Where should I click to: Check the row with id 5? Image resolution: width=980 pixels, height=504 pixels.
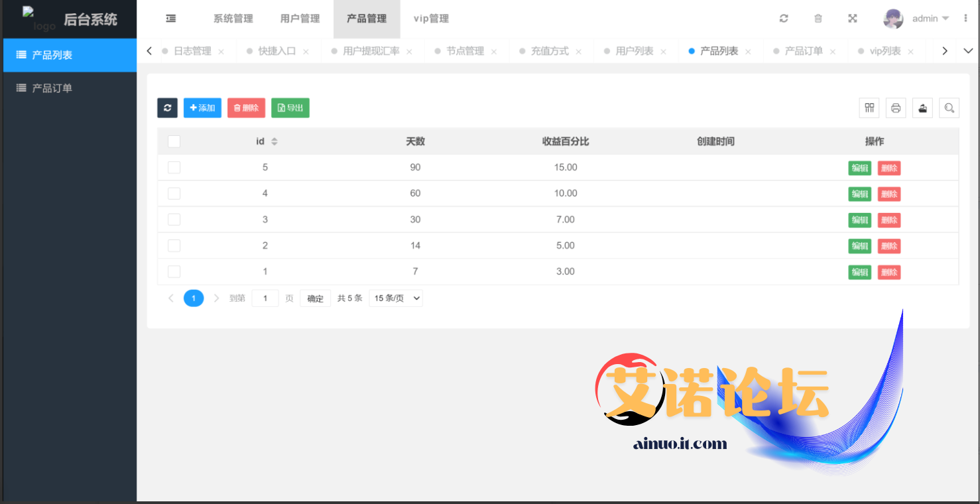tap(174, 167)
